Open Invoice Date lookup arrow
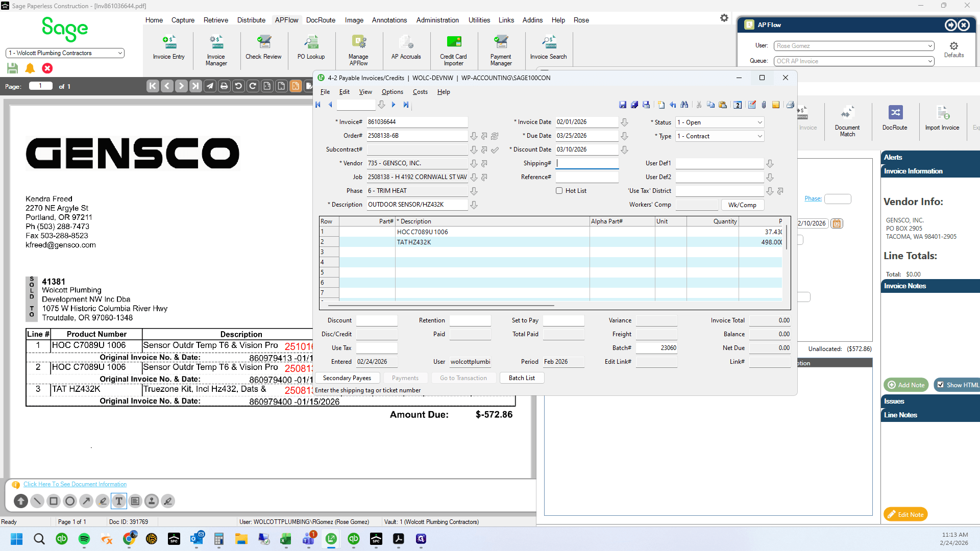The height and width of the screenshot is (551, 980). click(x=624, y=122)
